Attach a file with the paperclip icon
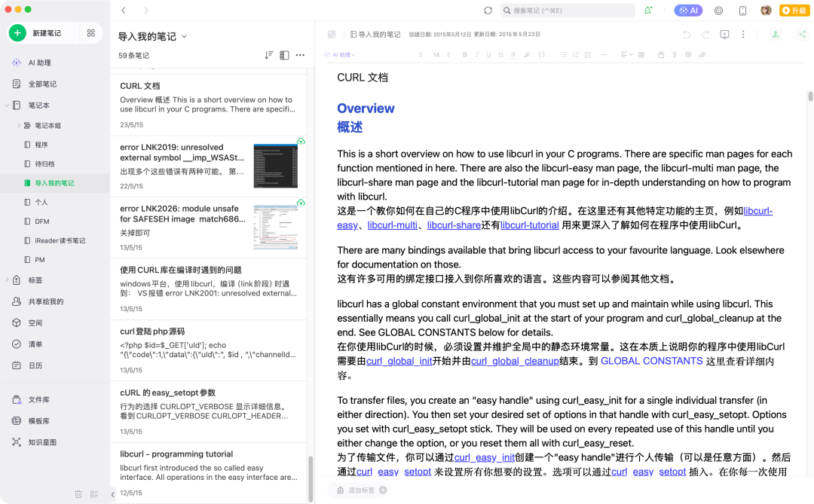 (x=702, y=54)
